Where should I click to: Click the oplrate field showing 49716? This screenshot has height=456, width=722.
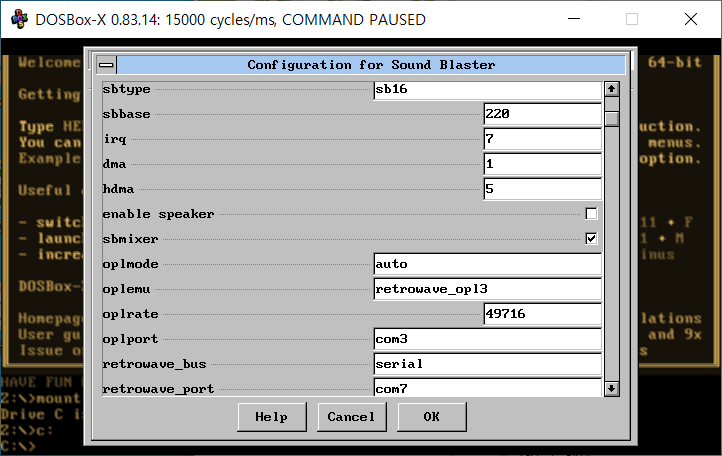point(542,314)
